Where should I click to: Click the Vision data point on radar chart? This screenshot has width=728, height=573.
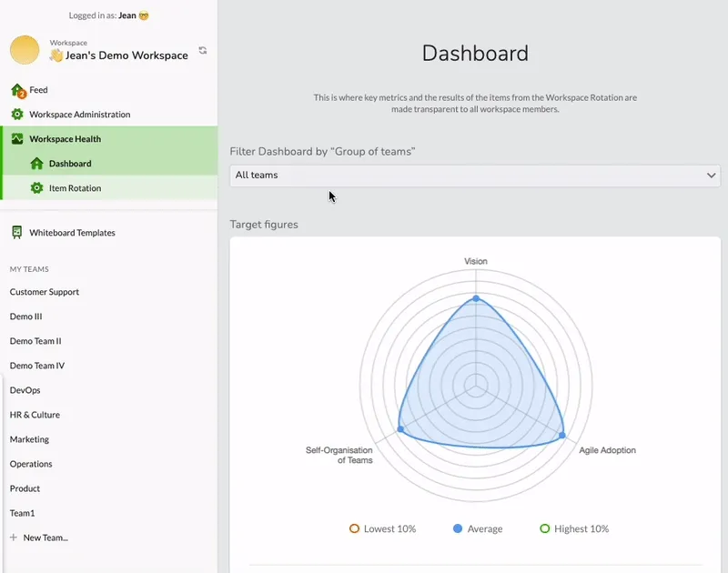[x=475, y=298]
